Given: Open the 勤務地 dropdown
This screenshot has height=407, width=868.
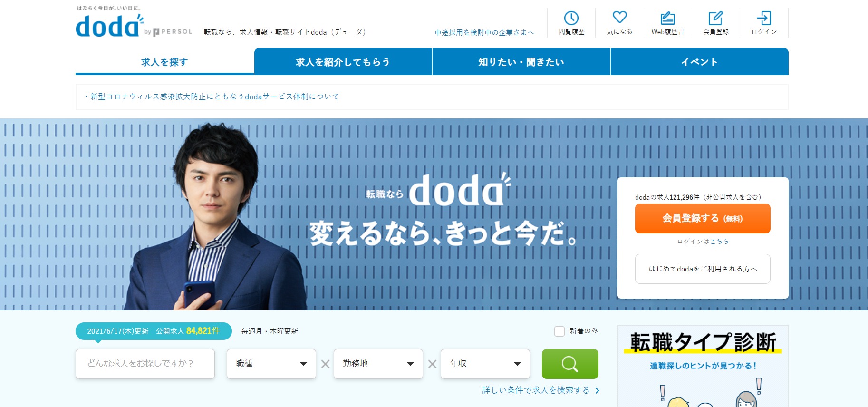Looking at the screenshot, I should pos(378,364).
